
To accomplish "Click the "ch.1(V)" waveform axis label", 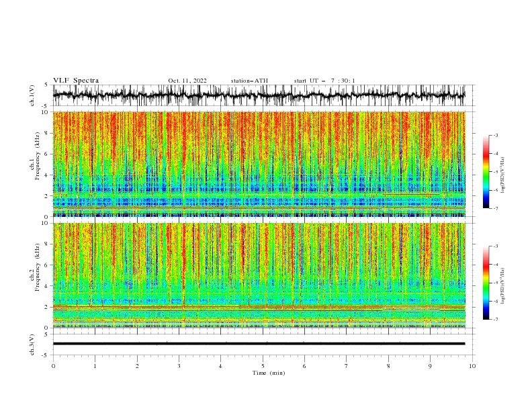I will (x=32, y=95).
